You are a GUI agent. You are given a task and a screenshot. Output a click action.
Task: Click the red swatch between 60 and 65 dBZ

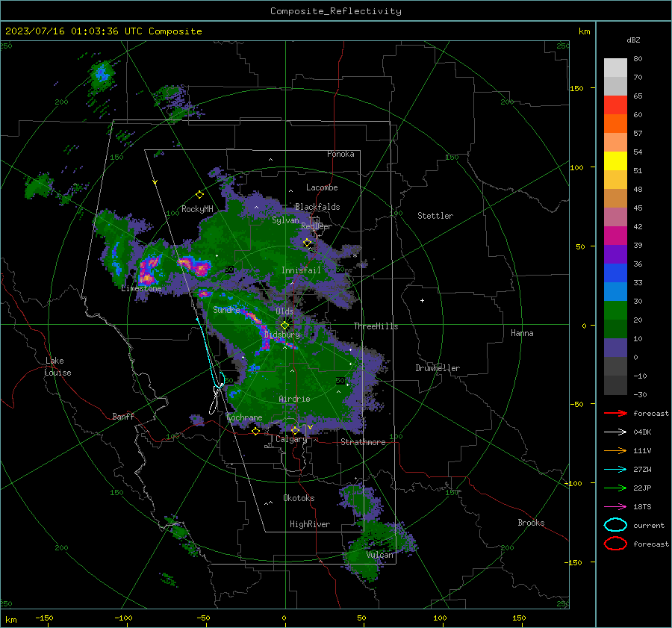click(615, 105)
